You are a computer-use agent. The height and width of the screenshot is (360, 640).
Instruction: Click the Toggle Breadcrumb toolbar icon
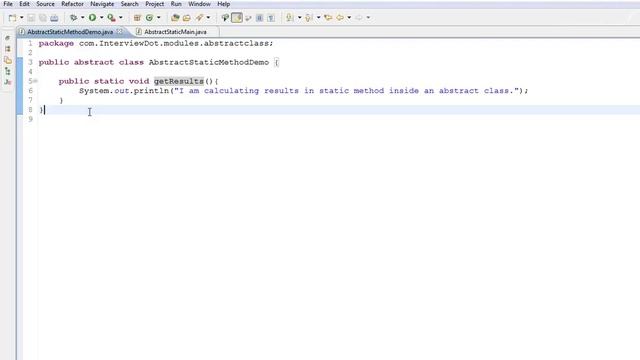[x=225, y=18]
